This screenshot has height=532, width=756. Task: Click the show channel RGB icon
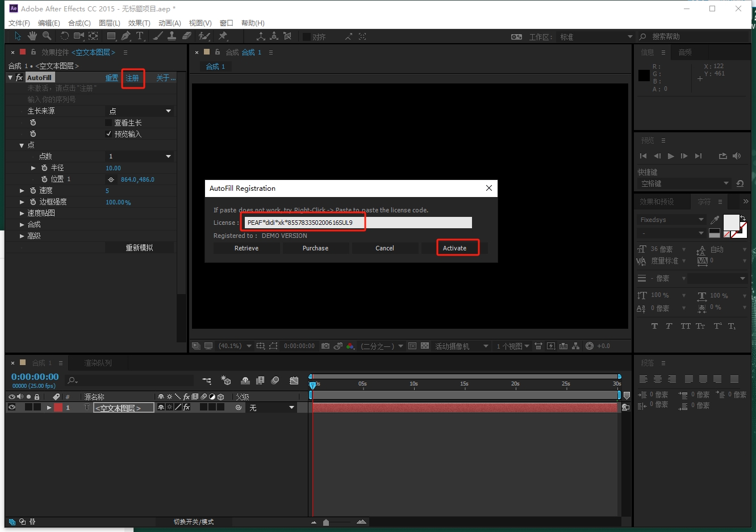[350, 346]
